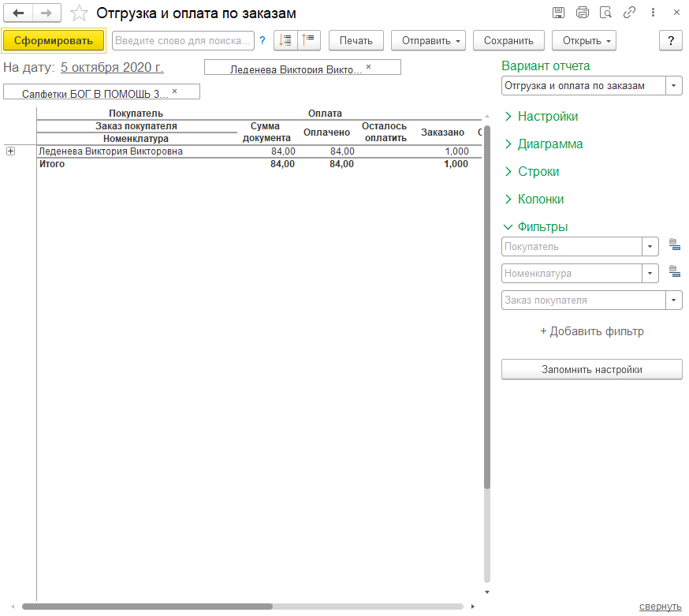Click the Заказано column header
The height and width of the screenshot is (616, 689).
tap(442, 133)
